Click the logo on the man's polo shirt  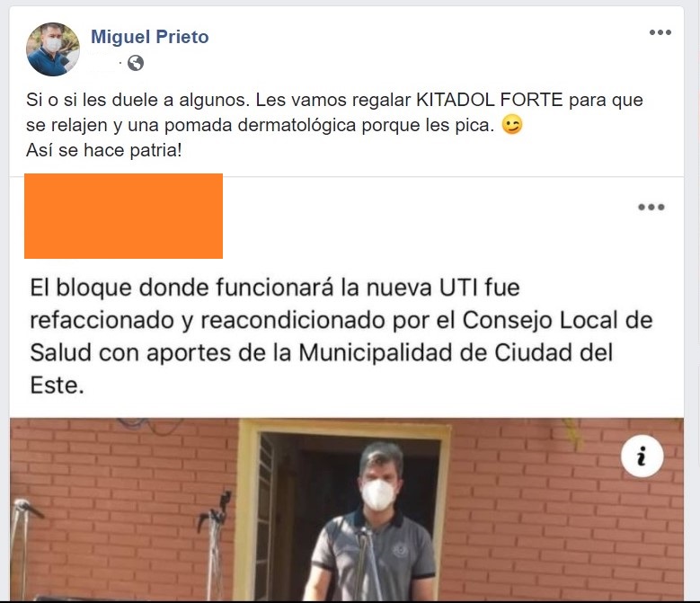(x=400, y=550)
